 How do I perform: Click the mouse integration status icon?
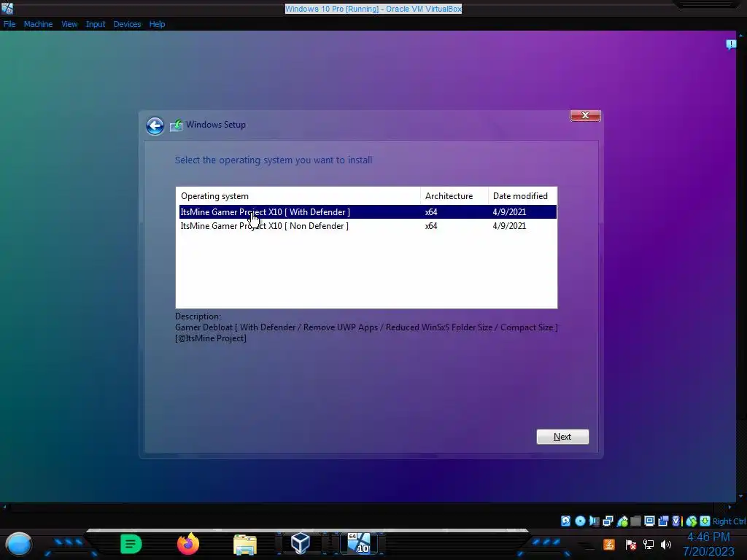[x=692, y=521]
